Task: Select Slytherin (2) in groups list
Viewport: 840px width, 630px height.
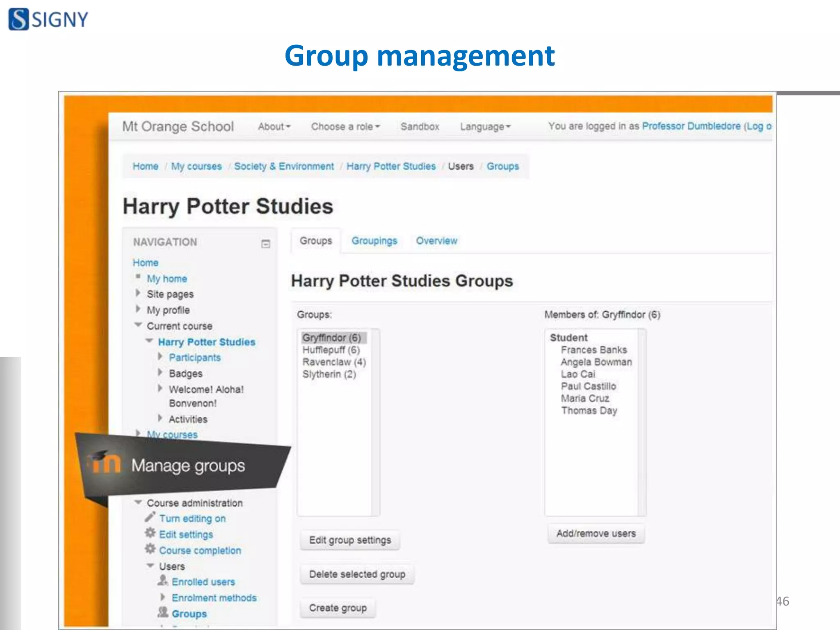Action: pos(329,374)
